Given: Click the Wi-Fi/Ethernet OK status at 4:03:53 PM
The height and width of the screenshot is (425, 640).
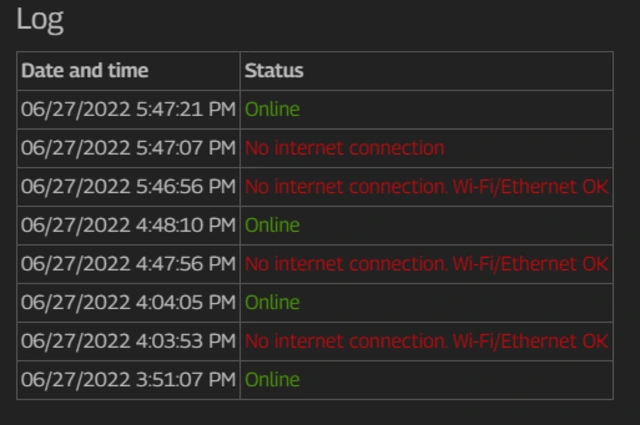Looking at the screenshot, I should (x=426, y=341).
